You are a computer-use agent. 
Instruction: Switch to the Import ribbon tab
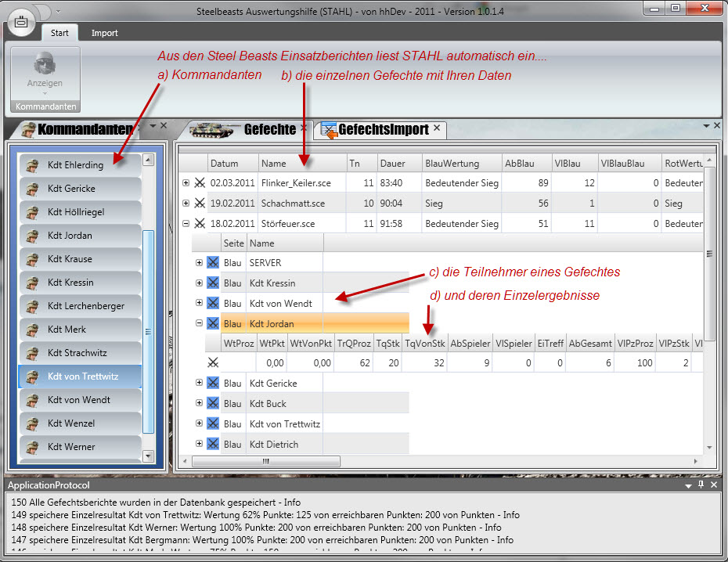105,34
